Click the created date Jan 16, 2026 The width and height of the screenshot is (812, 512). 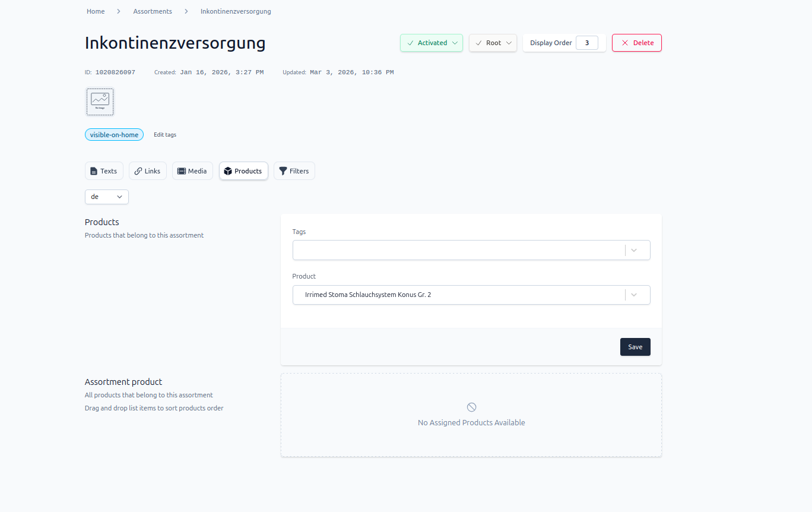(222, 72)
